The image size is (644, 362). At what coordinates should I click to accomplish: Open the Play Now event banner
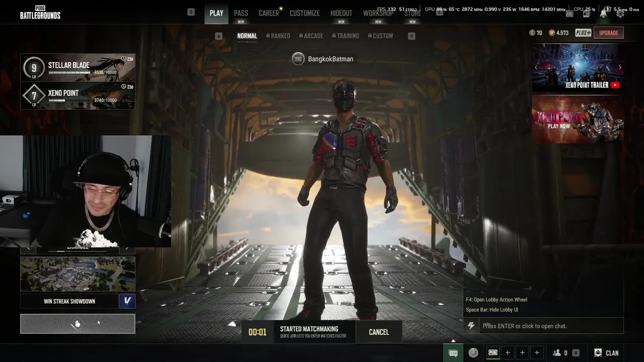click(578, 119)
